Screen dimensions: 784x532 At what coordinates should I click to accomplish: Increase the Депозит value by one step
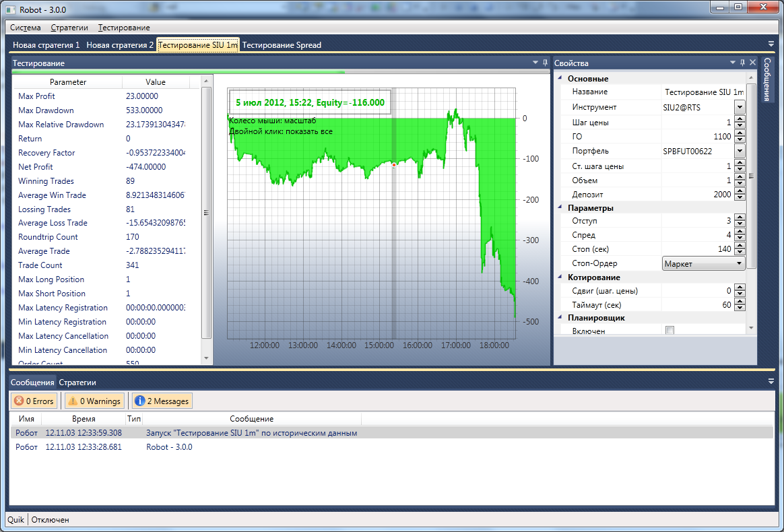(x=740, y=192)
